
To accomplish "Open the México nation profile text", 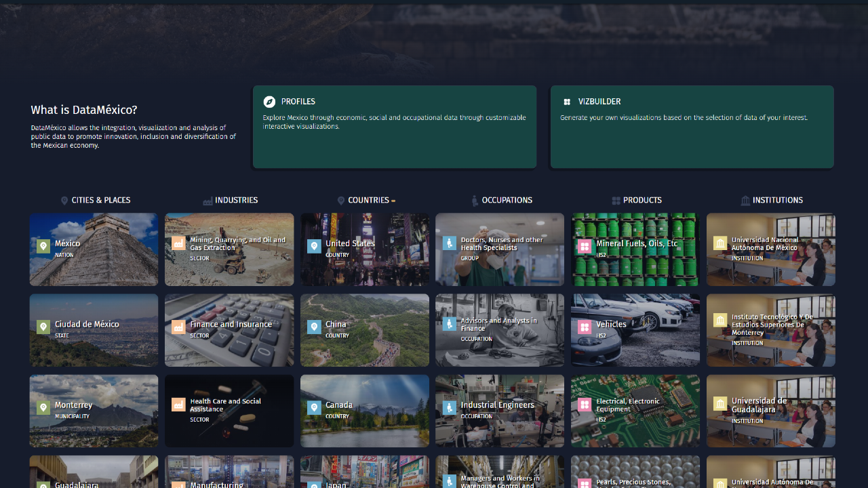I will 67,243.
